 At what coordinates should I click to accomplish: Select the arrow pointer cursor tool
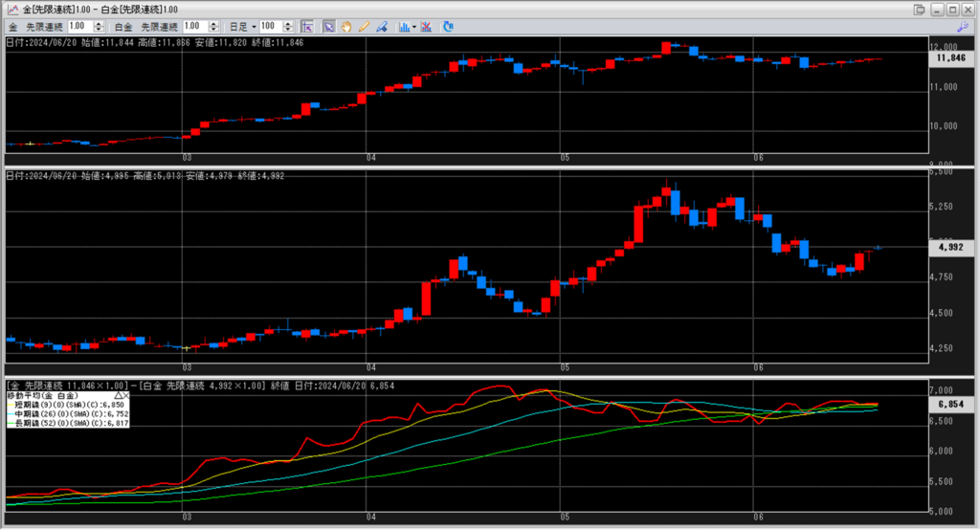tap(328, 26)
